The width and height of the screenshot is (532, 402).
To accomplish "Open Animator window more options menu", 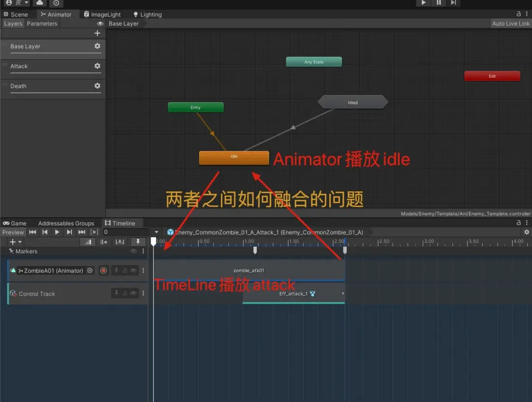I will click(x=527, y=14).
